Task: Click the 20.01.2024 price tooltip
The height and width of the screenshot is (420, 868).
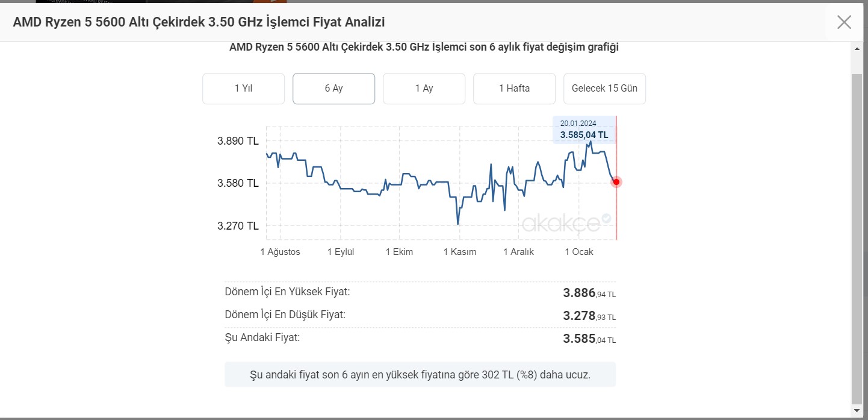Action: coord(584,130)
